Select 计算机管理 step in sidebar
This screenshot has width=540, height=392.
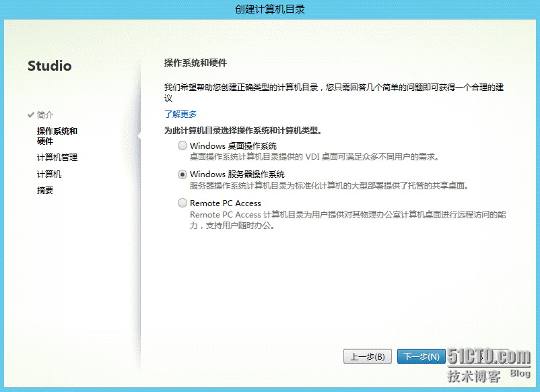click(57, 158)
